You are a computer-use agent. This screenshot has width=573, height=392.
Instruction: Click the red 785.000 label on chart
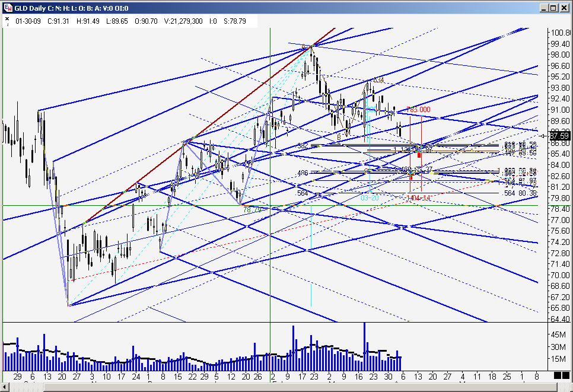(419, 110)
